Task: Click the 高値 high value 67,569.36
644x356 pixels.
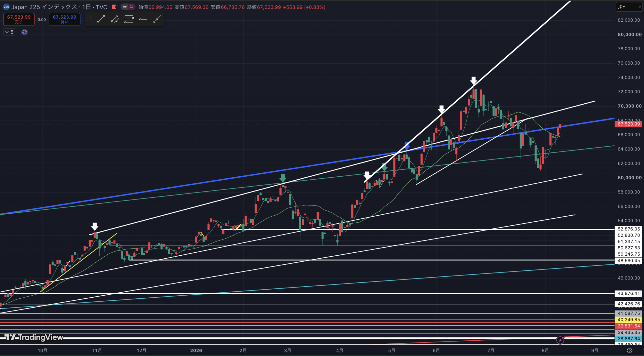Action: pyautogui.click(x=196, y=7)
